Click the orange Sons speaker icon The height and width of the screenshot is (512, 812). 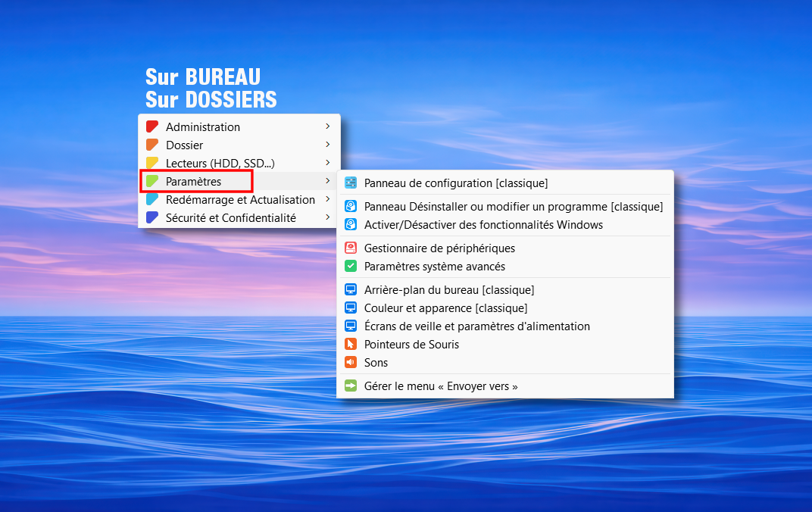point(351,363)
